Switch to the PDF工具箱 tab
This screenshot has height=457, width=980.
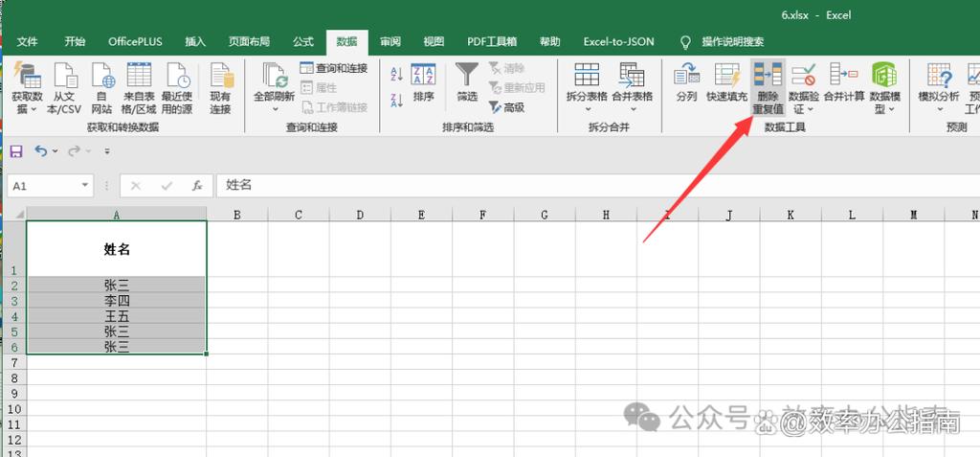pyautogui.click(x=492, y=42)
